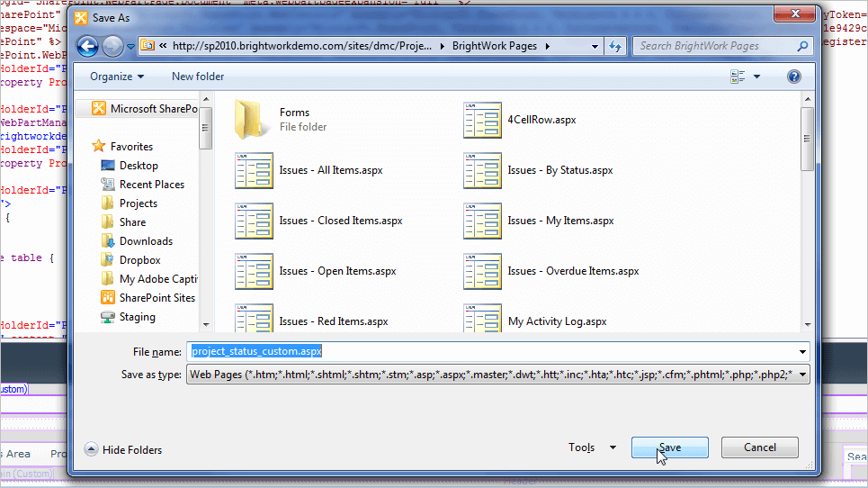
Task: Click the file list vertical scrollbar thumb
Action: click(807, 139)
